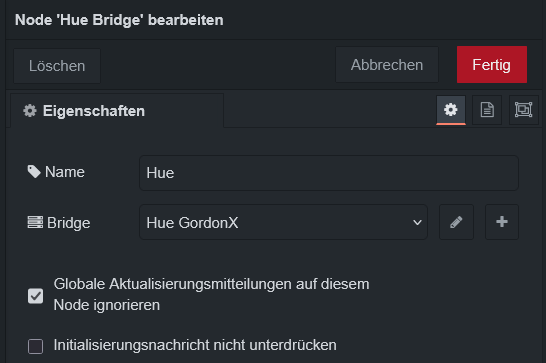Open the node description document icon
This screenshot has width=546, height=363.
pos(487,110)
